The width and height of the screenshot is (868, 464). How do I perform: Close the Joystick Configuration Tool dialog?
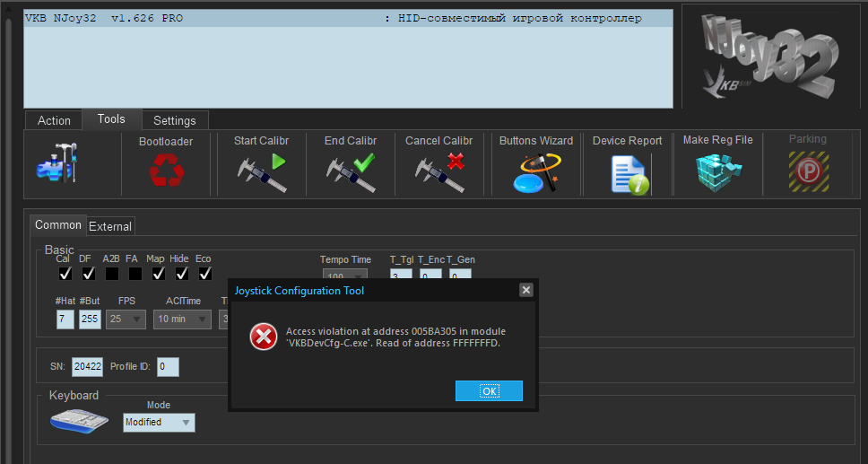(x=526, y=290)
